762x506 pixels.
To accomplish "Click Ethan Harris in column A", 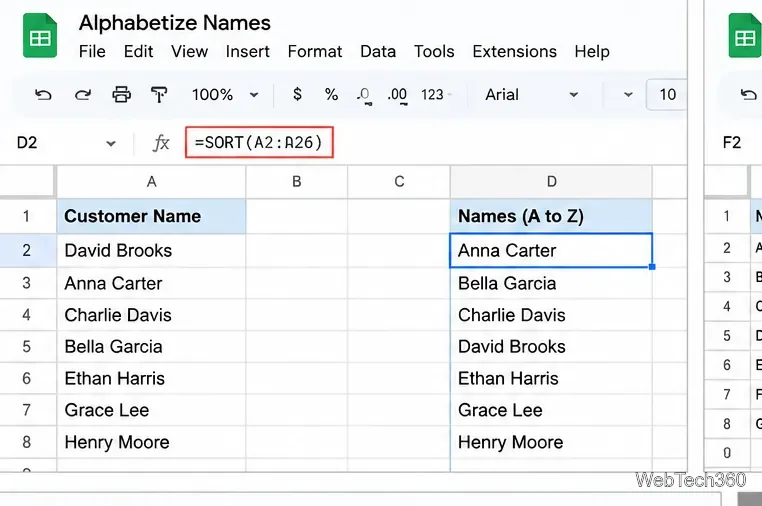I will tap(151, 378).
